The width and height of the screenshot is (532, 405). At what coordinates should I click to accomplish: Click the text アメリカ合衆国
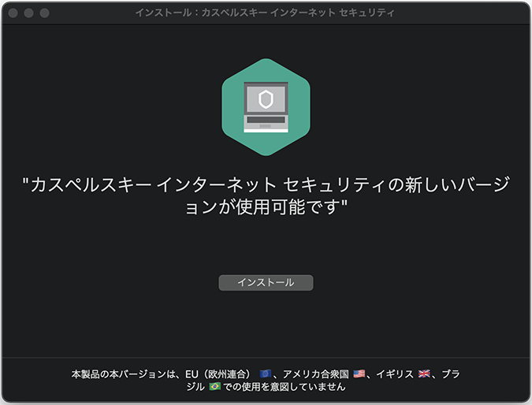pos(316,374)
